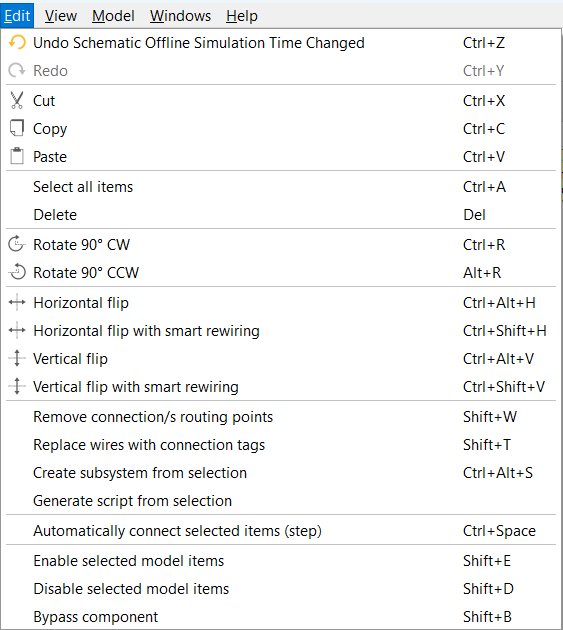Choose Select all items

point(281,186)
